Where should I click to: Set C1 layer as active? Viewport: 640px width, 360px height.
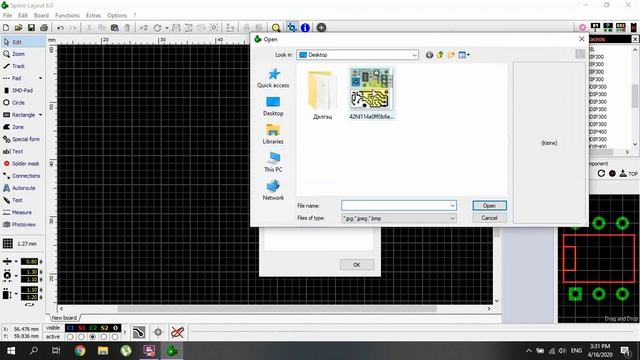[70, 337]
